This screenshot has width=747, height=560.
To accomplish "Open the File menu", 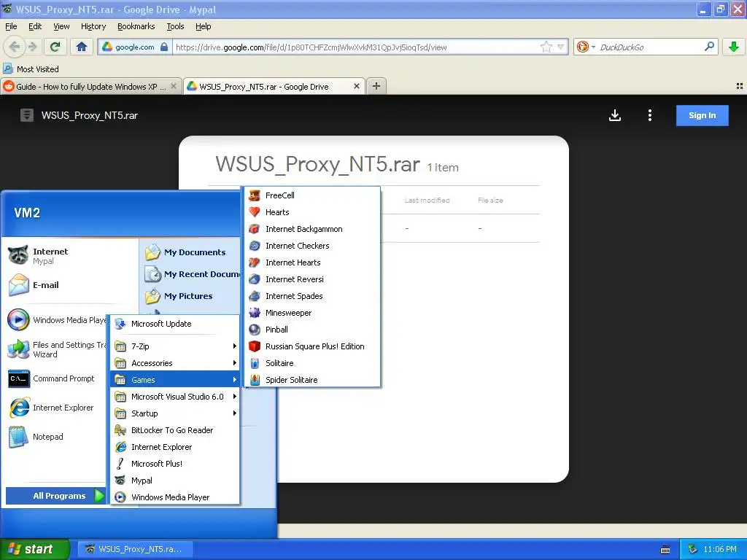I will point(11,26).
